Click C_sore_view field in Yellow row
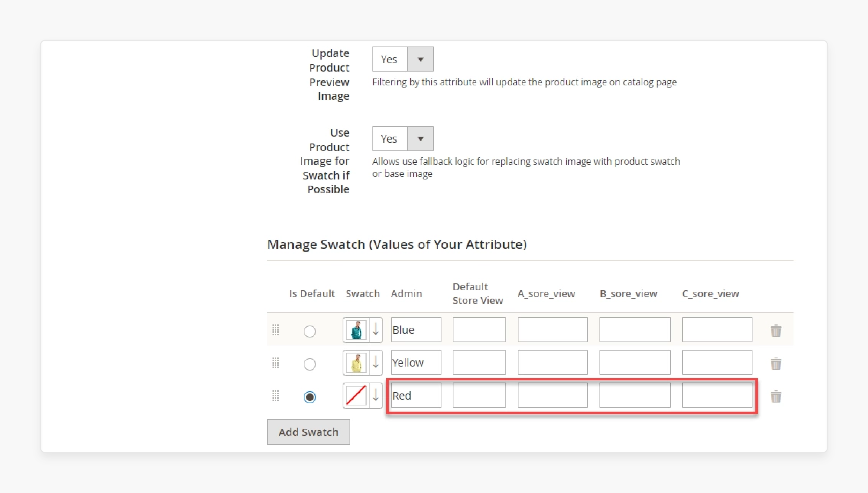This screenshot has height=493, width=868. click(717, 362)
